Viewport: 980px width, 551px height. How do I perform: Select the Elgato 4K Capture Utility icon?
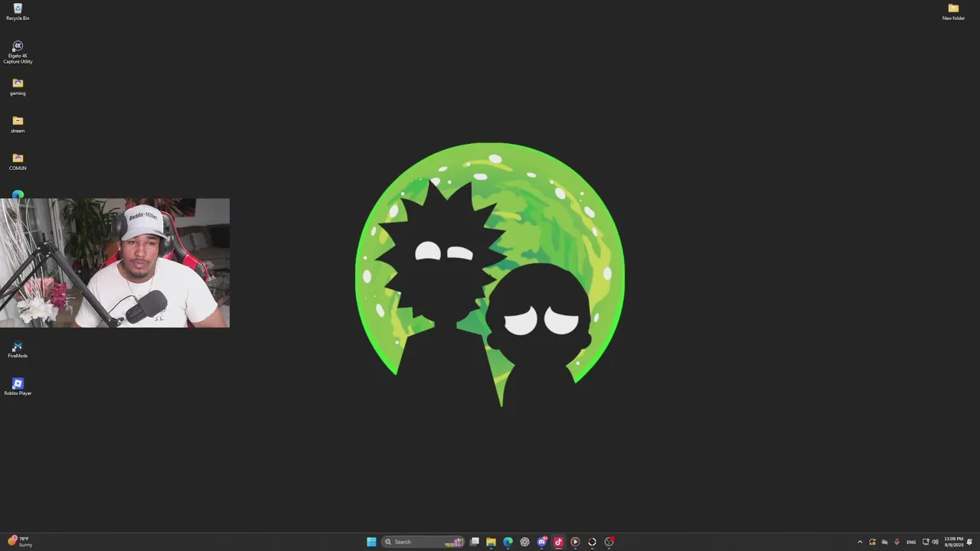18,52
